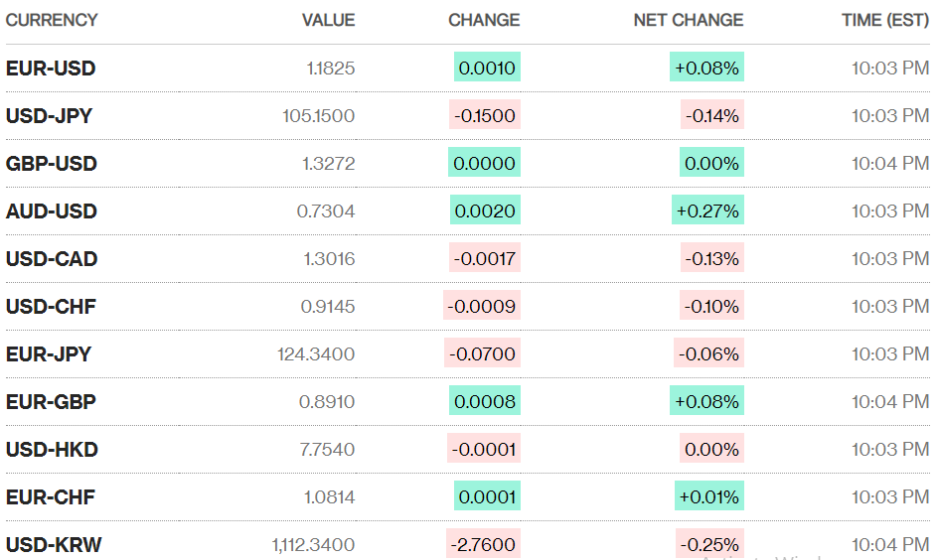Sort by the NET CHANGE header
This screenshot has height=560, width=938.
[x=688, y=20]
